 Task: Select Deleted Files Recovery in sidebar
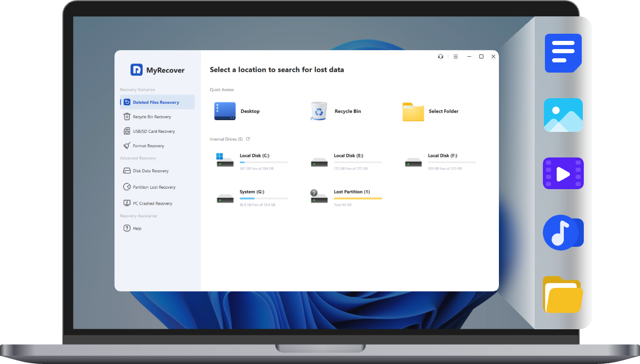point(156,102)
